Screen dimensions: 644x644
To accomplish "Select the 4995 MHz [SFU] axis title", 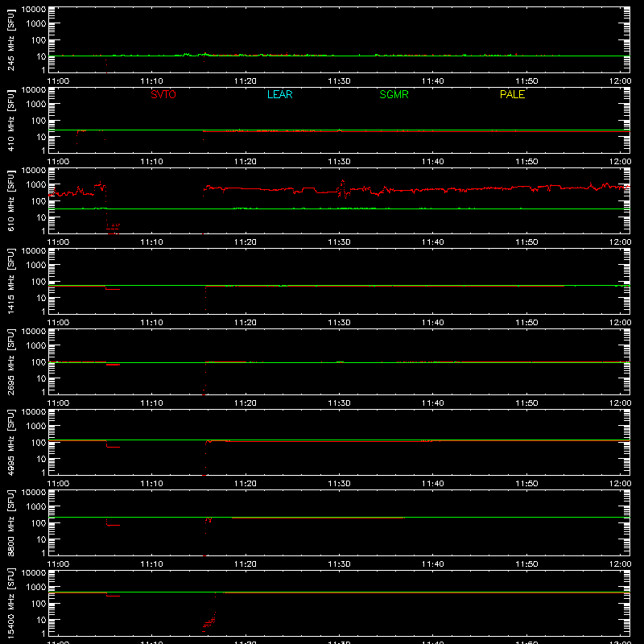I will (10, 442).
